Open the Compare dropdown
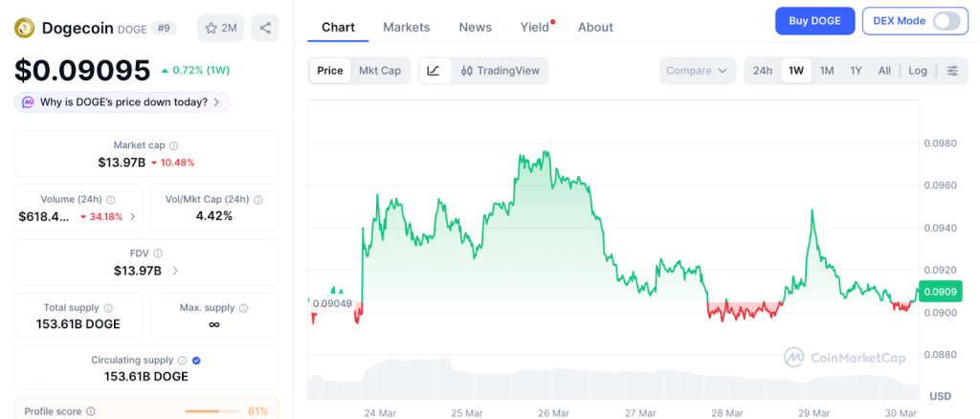This screenshot has height=419, width=980. [x=698, y=71]
